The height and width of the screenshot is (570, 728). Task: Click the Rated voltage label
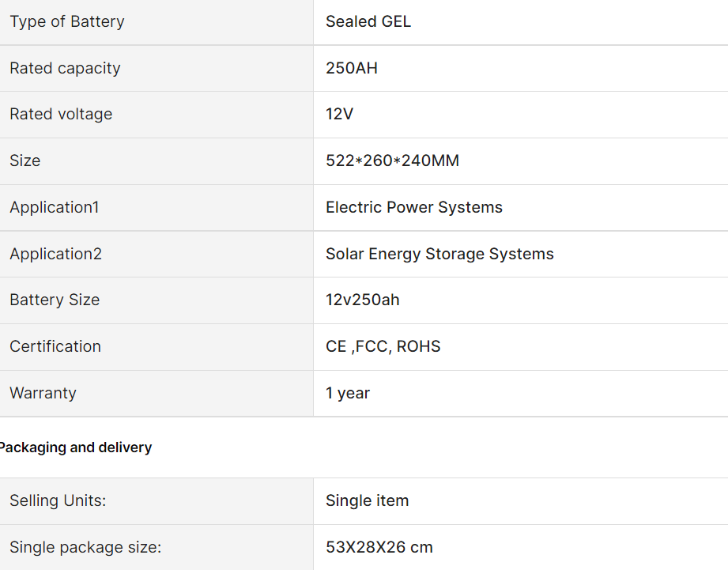[61, 114]
